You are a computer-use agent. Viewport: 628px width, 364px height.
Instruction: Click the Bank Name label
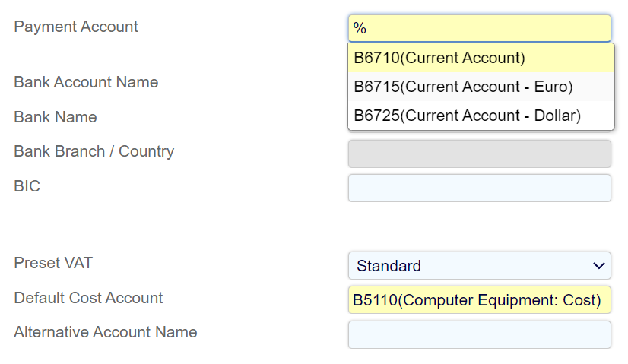56,117
